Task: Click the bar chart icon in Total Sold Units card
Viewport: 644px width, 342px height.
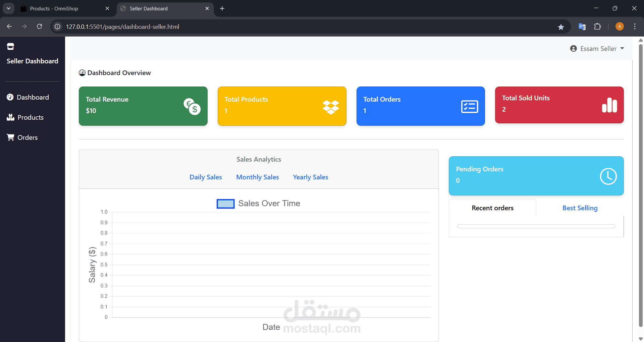Action: pos(609,105)
